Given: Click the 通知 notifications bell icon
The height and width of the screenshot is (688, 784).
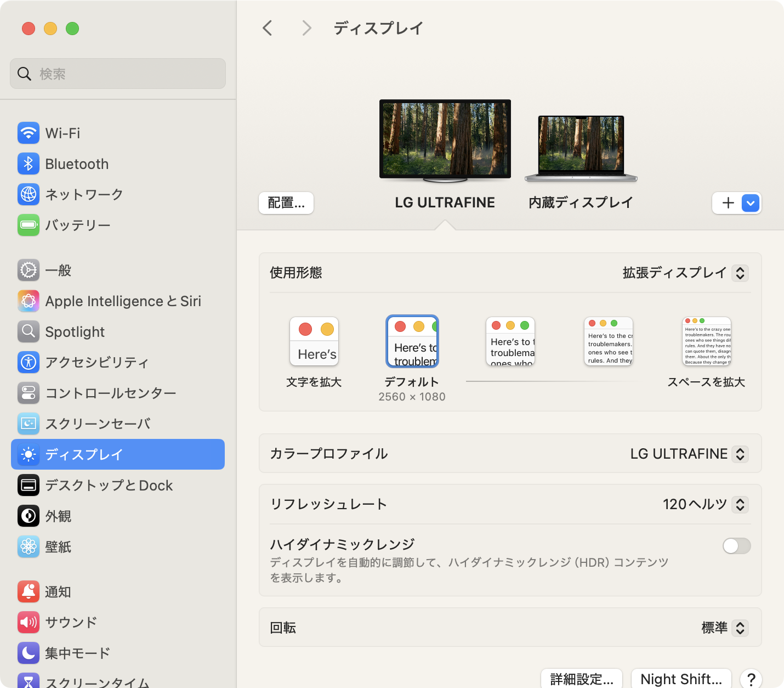Looking at the screenshot, I should click(x=29, y=591).
